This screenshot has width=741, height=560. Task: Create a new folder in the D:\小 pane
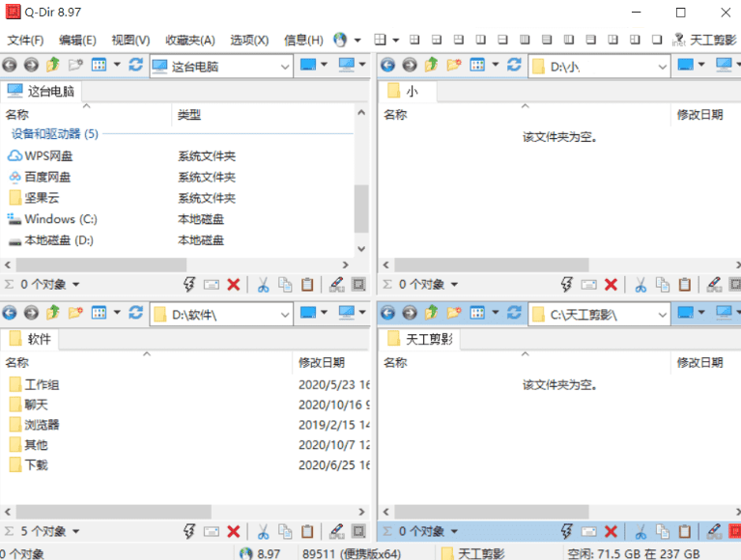click(453, 65)
